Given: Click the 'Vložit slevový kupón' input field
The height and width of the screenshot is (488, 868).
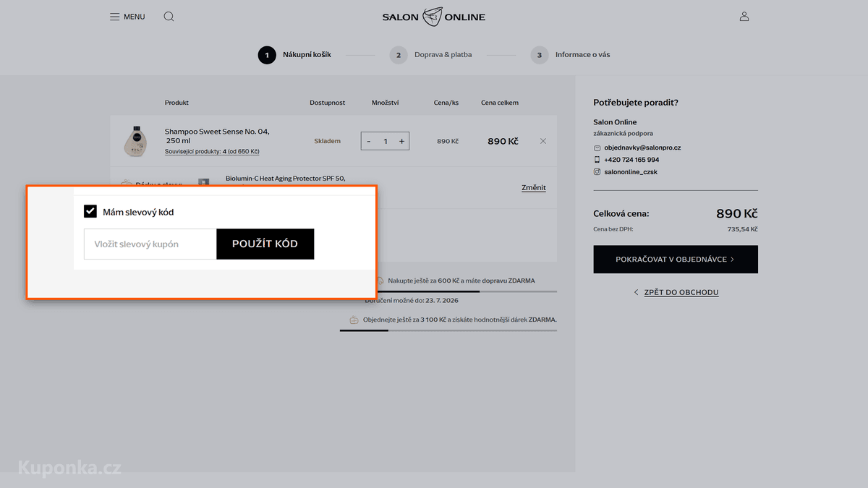Looking at the screenshot, I should tap(150, 244).
